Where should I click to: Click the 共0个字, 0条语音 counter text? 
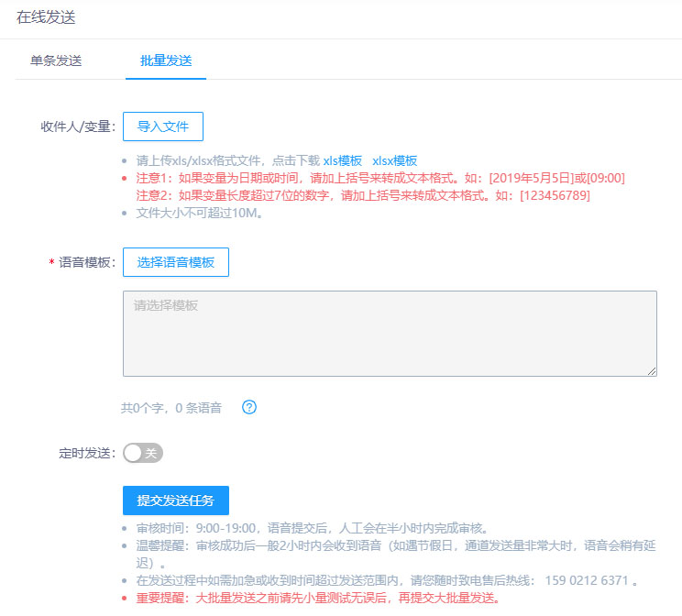tap(171, 408)
